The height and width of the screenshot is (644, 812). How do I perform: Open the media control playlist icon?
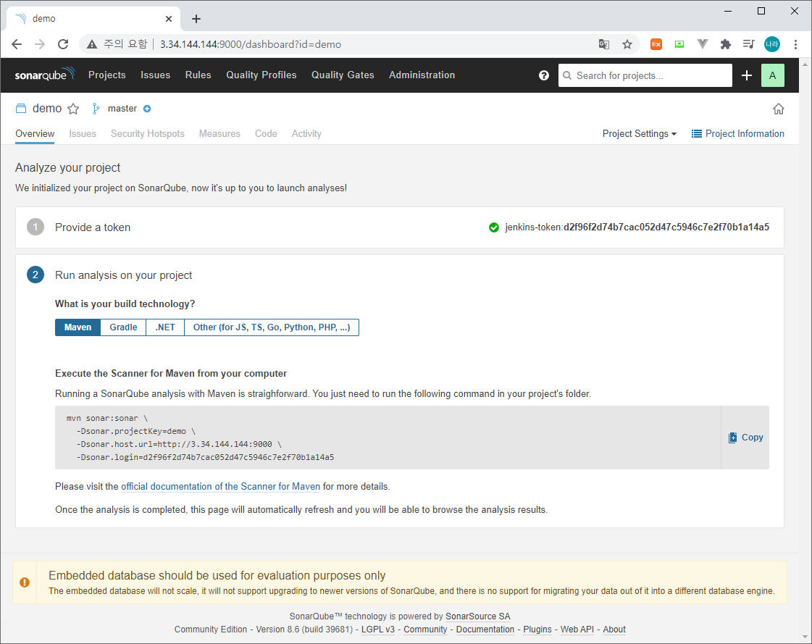[748, 44]
